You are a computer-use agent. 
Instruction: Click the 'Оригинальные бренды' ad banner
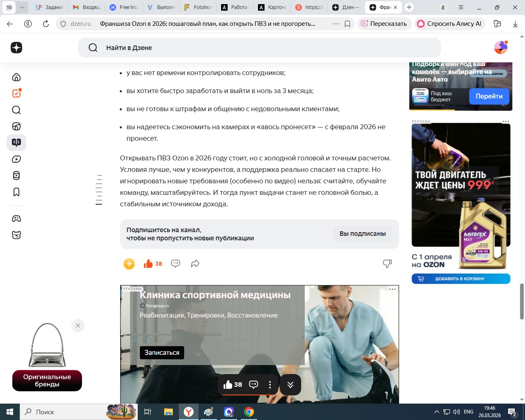coord(47,381)
